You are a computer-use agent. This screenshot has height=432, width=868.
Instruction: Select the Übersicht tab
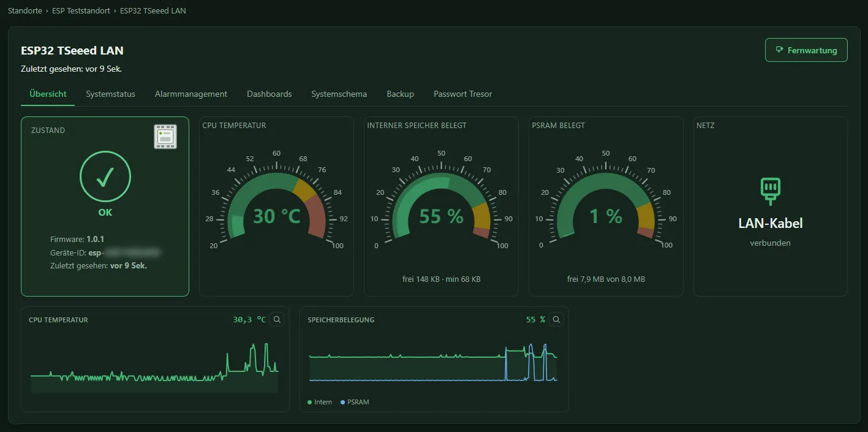point(48,94)
